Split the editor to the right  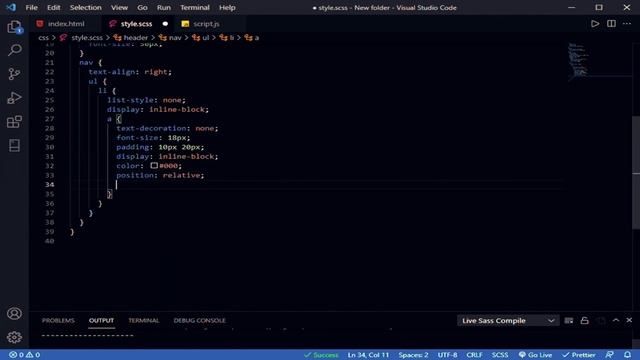click(611, 24)
